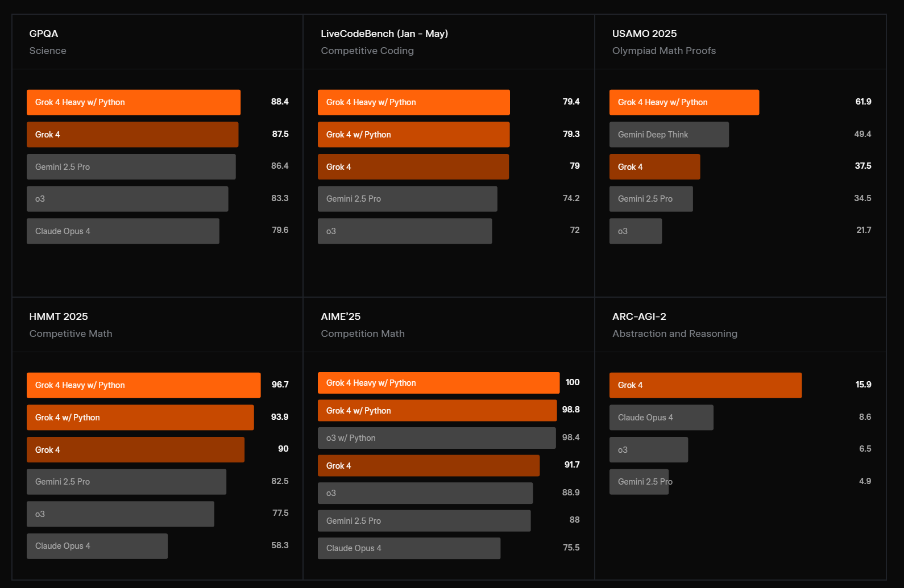Click the AIME'25 panel title
The image size is (904, 588).
[341, 316]
